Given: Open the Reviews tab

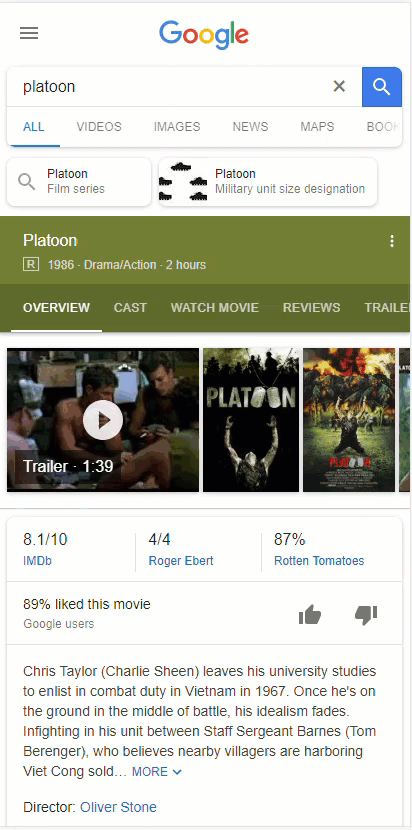Looking at the screenshot, I should tap(311, 308).
